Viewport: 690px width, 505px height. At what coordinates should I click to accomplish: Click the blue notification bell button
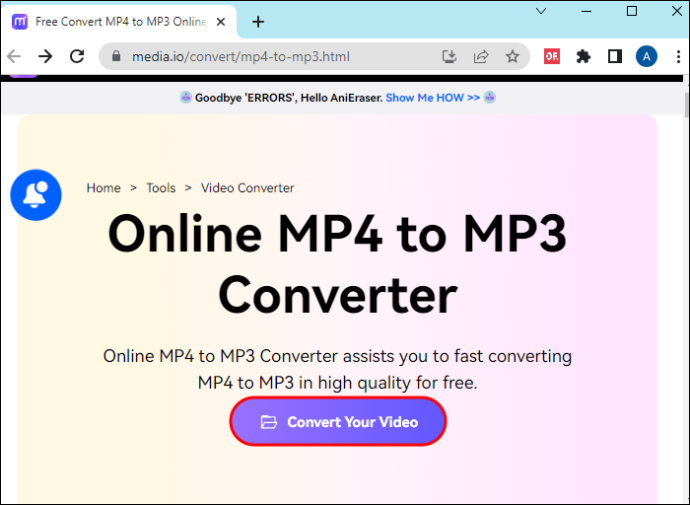(36, 195)
